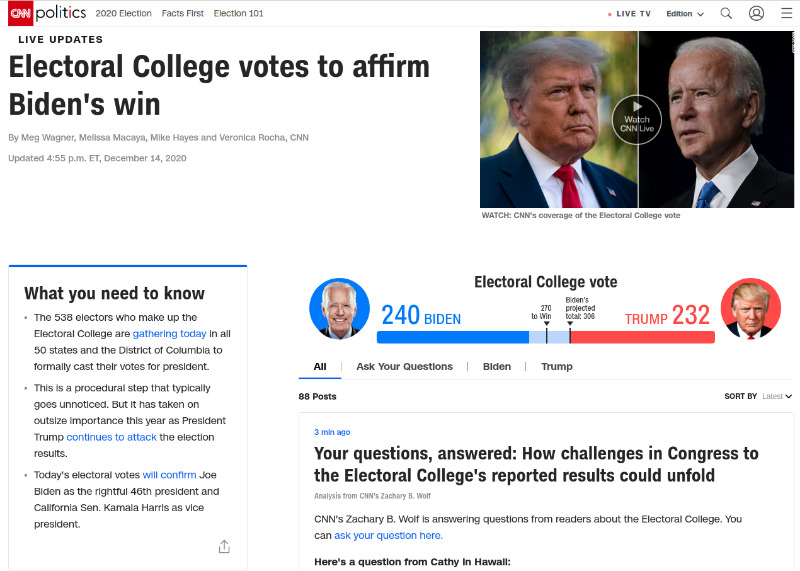Click Biden's circular portrait icon
The image size is (800, 571).
point(339,309)
